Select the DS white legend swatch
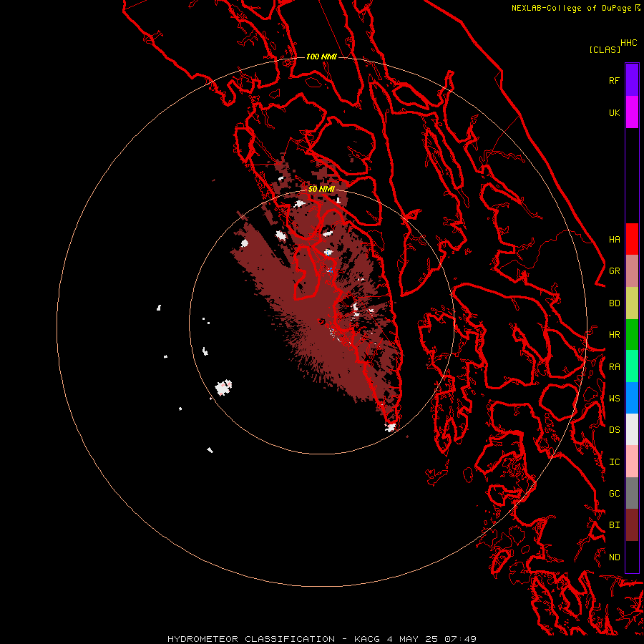The image size is (644, 644). pyautogui.click(x=632, y=429)
